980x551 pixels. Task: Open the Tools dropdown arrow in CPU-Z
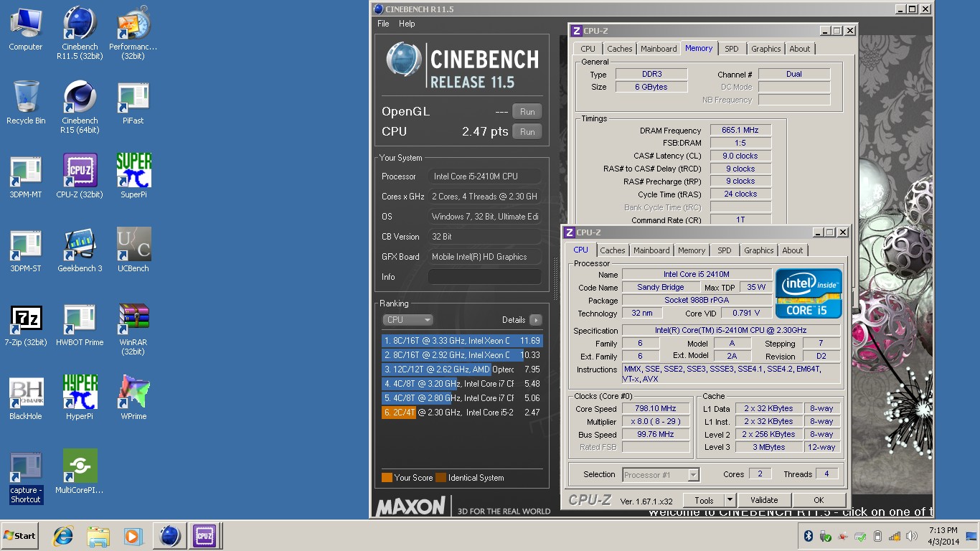click(x=730, y=500)
